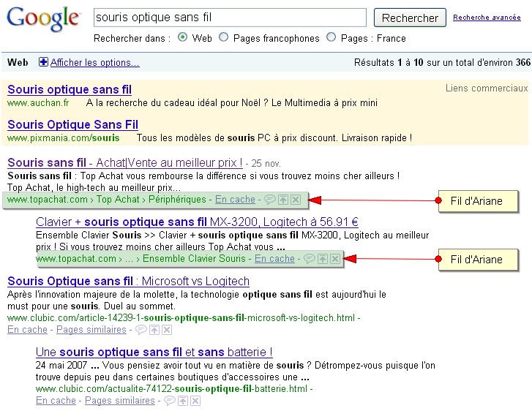Promote the sans batterie result with up-arrow icon
532x411 pixels.
point(182,401)
